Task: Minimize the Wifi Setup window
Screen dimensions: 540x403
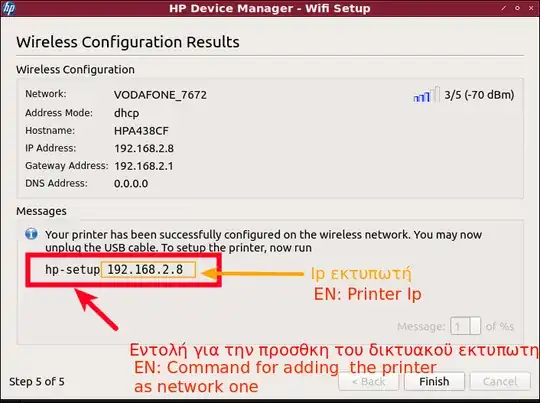Action: click(x=503, y=8)
